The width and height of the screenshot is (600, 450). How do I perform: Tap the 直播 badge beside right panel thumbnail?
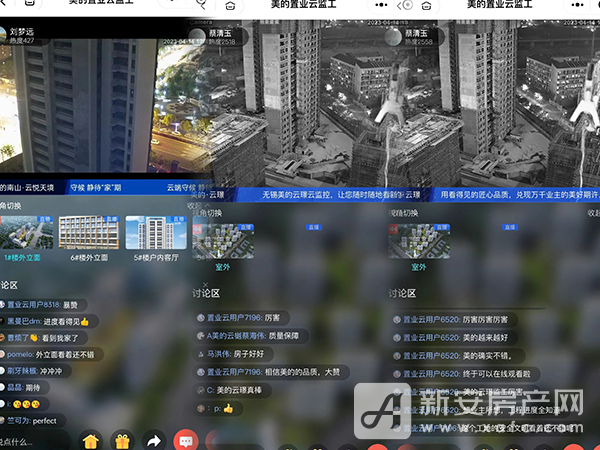pyautogui.click(x=510, y=227)
